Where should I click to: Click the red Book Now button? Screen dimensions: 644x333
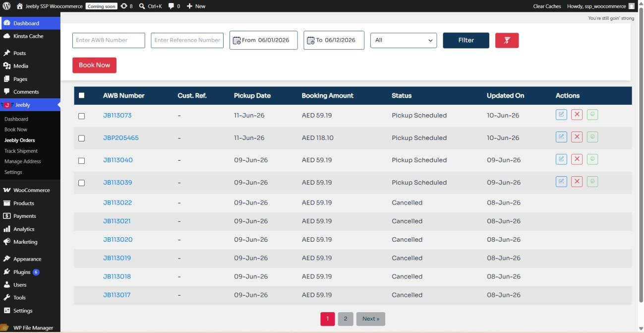point(94,65)
